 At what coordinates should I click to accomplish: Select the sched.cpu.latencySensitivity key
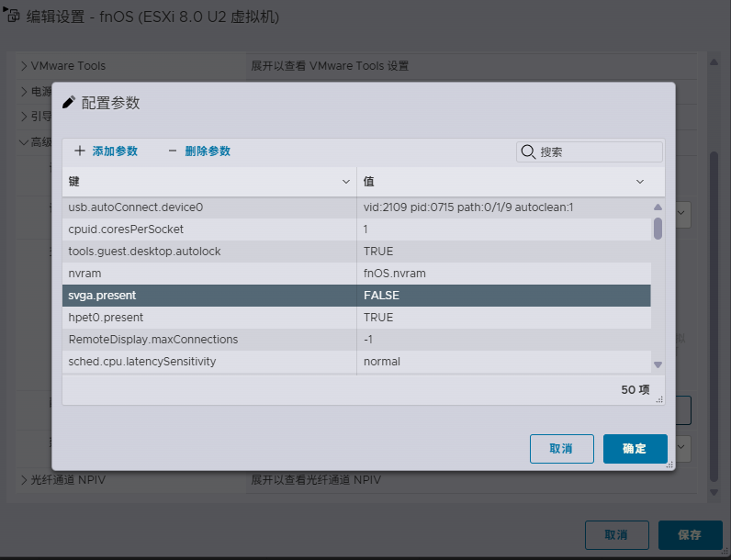(142, 362)
